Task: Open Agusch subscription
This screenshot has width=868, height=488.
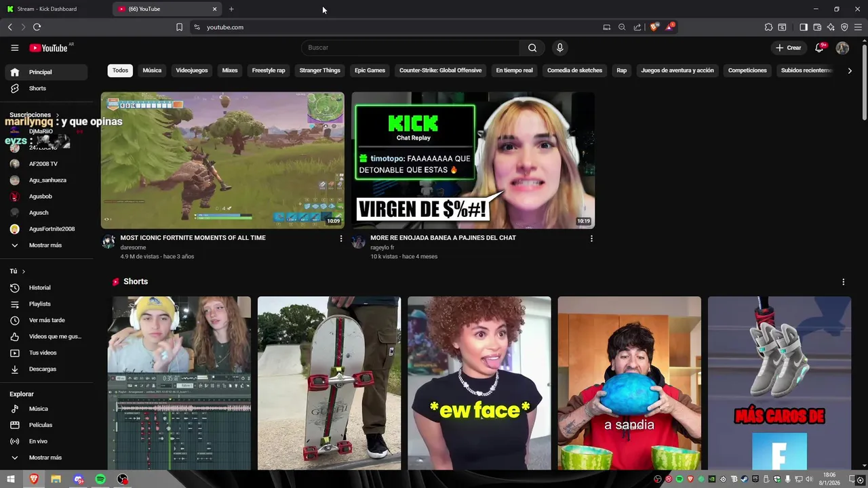Action: (47, 213)
